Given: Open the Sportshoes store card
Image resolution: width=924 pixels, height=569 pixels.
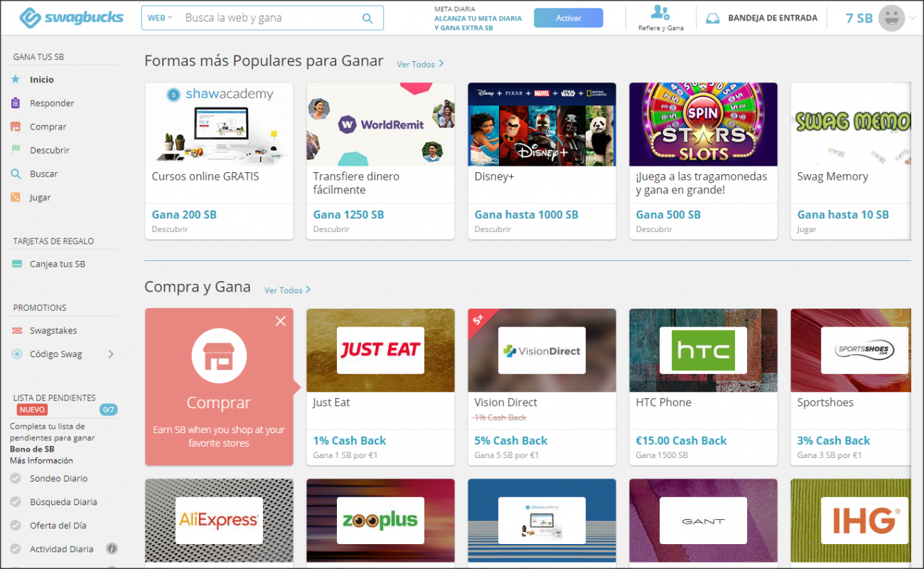Looking at the screenshot, I should 851,387.
